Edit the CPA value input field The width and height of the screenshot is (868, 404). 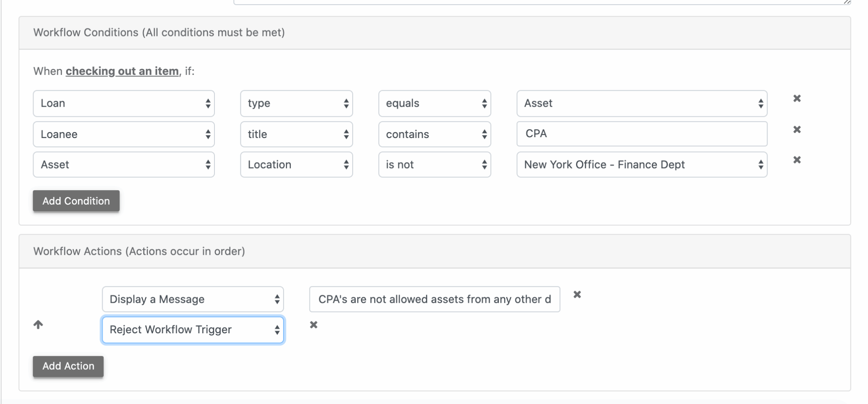click(641, 134)
